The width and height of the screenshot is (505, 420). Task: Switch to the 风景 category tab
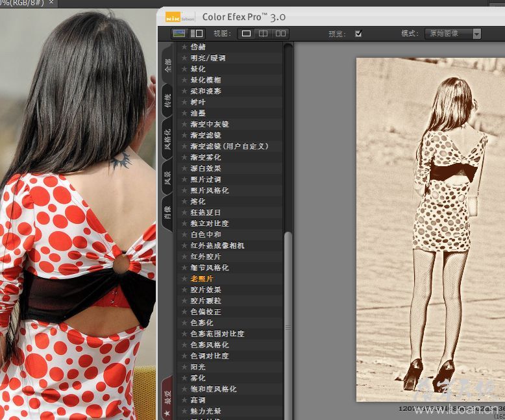point(167,178)
